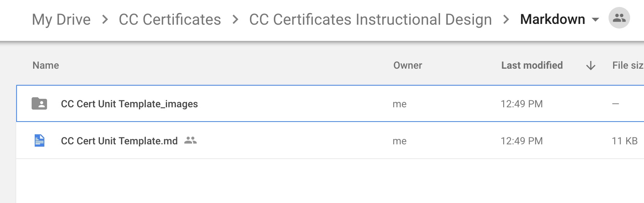Open the Markdown folder dropdown arrow

click(595, 20)
